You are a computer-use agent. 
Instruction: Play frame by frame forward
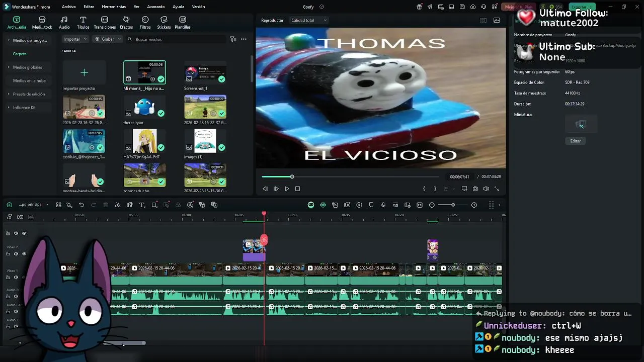tap(276, 189)
